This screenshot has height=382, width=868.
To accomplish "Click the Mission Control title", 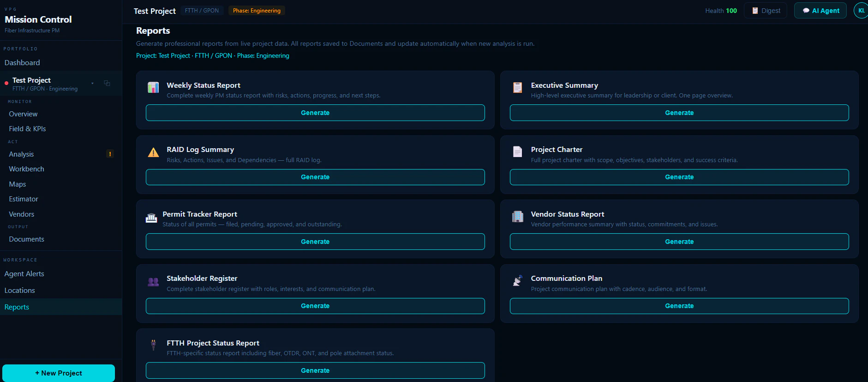I will click(x=38, y=19).
